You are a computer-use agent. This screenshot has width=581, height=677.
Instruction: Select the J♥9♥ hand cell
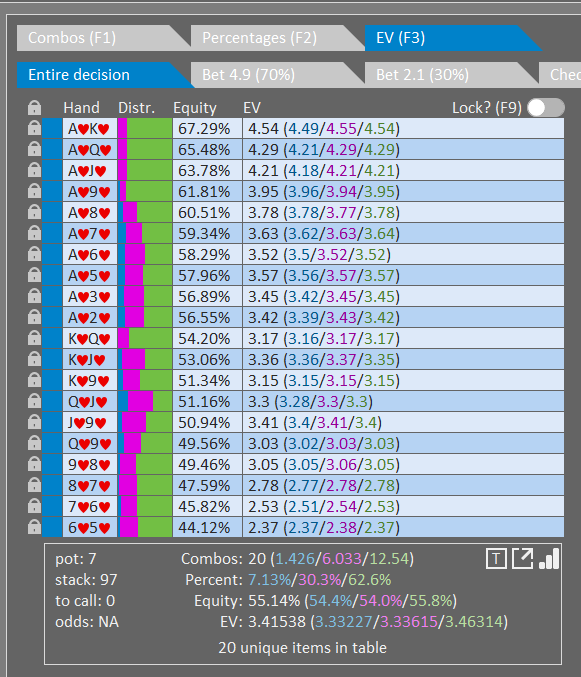point(90,423)
